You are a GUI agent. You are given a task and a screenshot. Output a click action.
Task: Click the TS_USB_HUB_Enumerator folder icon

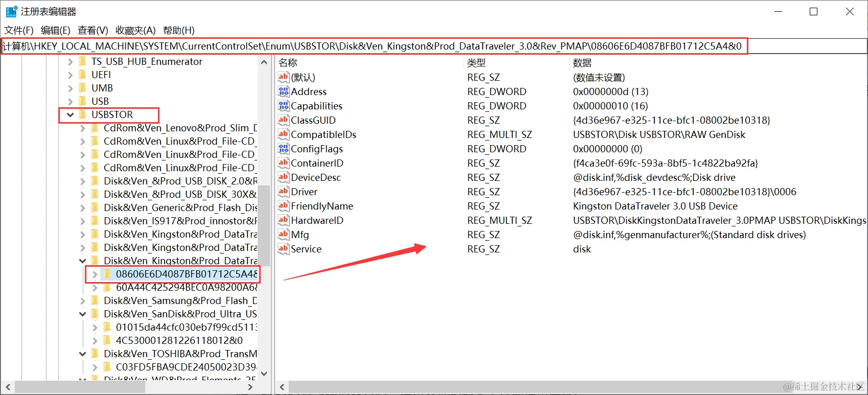click(x=82, y=61)
